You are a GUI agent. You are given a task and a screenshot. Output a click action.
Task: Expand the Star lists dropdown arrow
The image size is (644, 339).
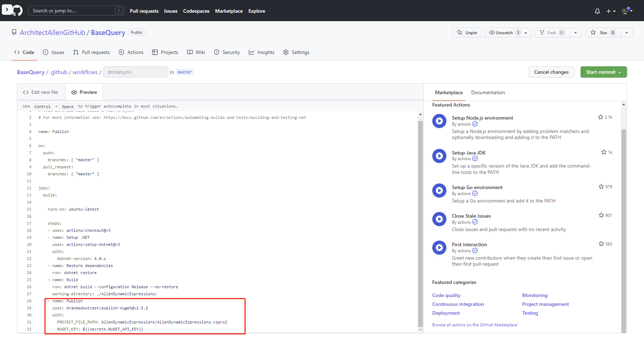(x=627, y=32)
